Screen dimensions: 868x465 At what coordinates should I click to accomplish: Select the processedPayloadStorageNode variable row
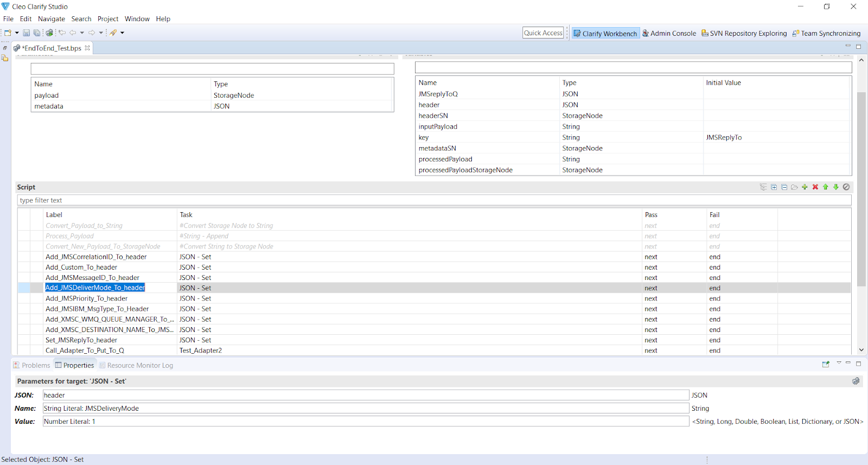[x=633, y=170]
